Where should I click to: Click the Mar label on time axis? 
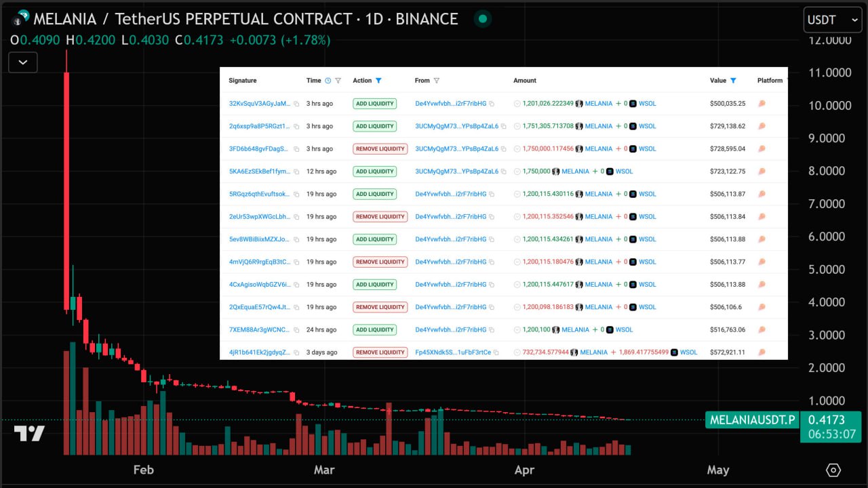tap(324, 470)
